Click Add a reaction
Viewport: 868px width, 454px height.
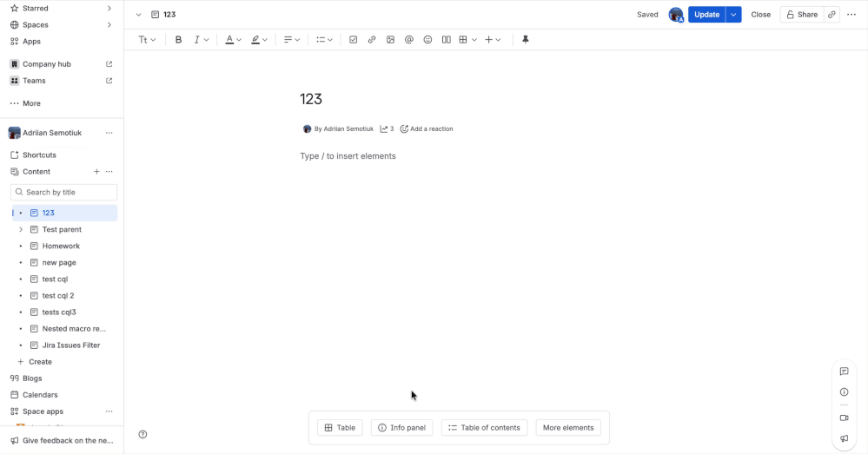(x=427, y=128)
